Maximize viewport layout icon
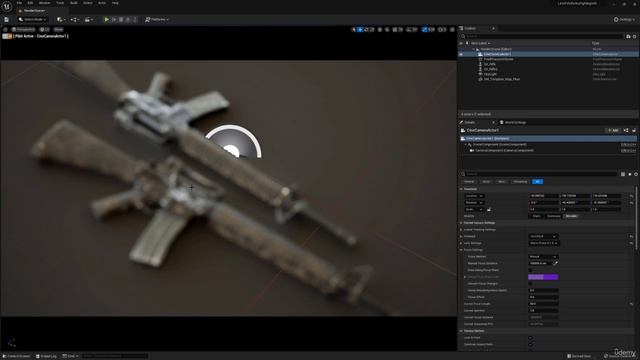This screenshot has height=360, width=640. coord(452,29)
